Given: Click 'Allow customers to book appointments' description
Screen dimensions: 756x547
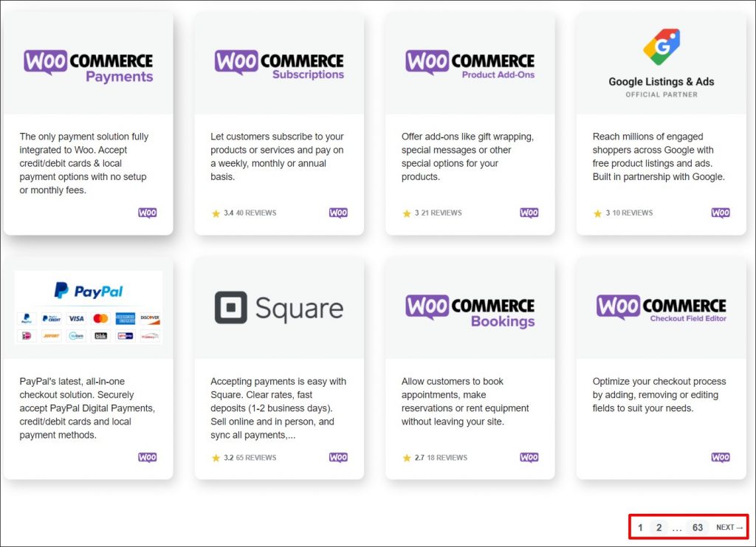Looking at the screenshot, I should click(x=465, y=402).
